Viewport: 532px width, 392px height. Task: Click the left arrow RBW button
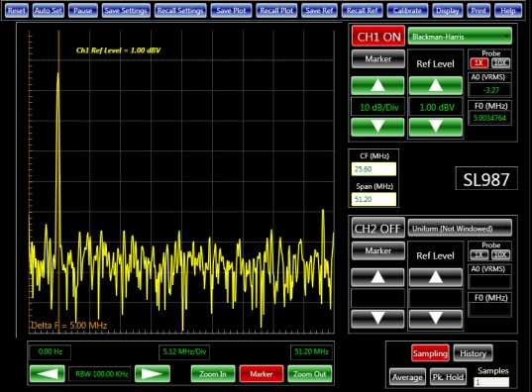pyautogui.click(x=48, y=374)
